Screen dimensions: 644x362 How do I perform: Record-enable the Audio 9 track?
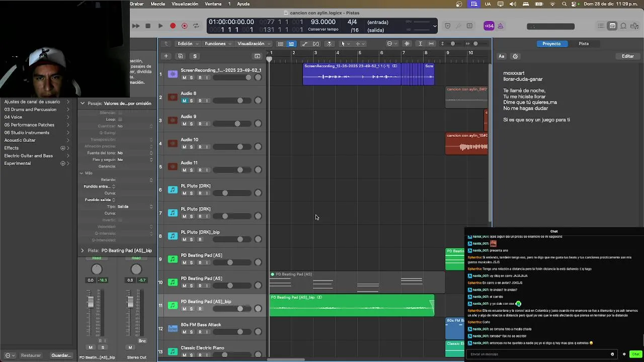(200, 124)
